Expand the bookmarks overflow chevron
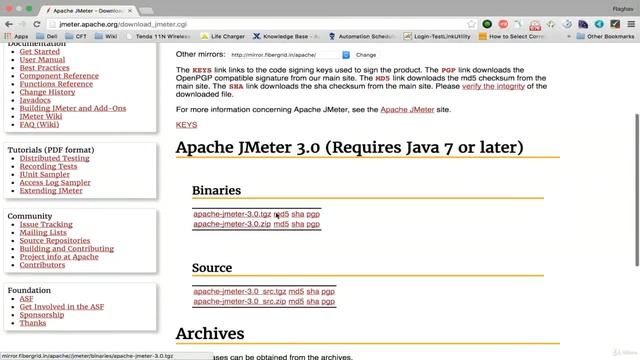This screenshot has width=640, height=360. click(569, 36)
